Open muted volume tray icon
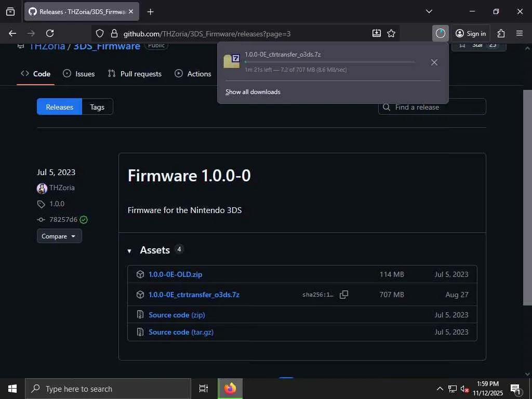The height and width of the screenshot is (399, 532). 464,389
